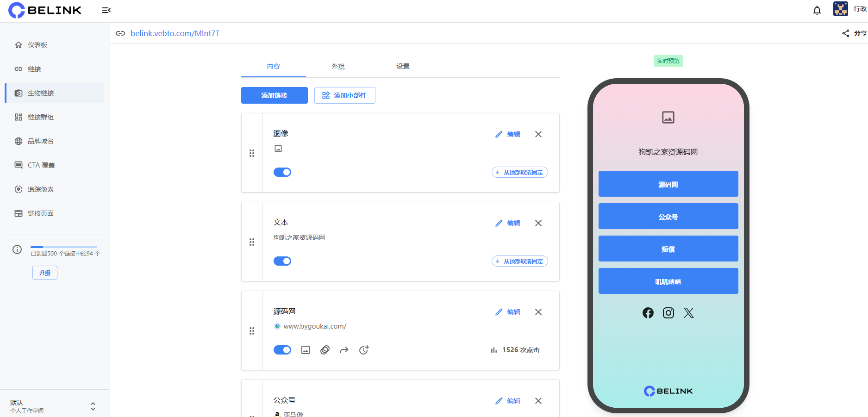This screenshot has height=417, width=868.
Task: Open the 设置 tab
Action: click(x=403, y=66)
